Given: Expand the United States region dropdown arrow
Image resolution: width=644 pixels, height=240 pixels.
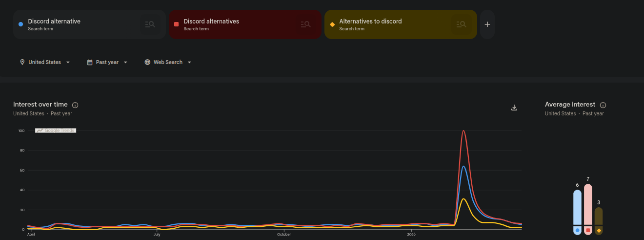Looking at the screenshot, I should pyautogui.click(x=68, y=63).
